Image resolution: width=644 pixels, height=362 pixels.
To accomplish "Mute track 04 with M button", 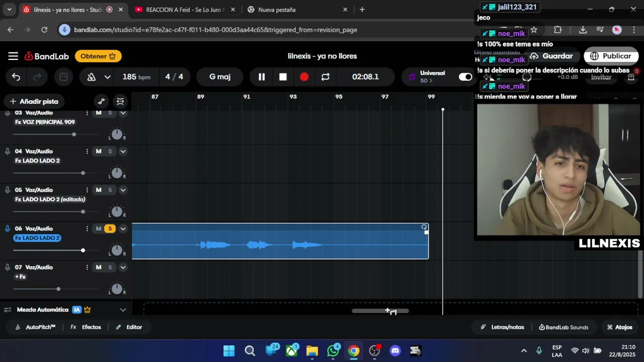I will (x=99, y=151).
